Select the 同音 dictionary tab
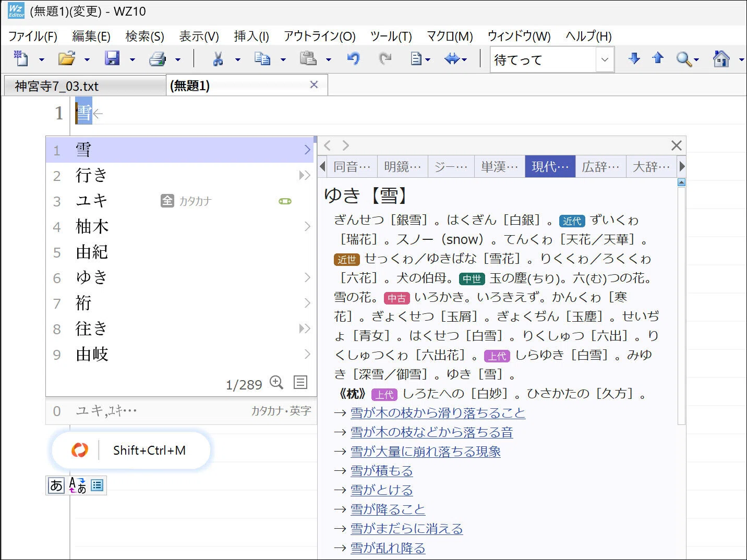This screenshot has width=747, height=560. 352,166
